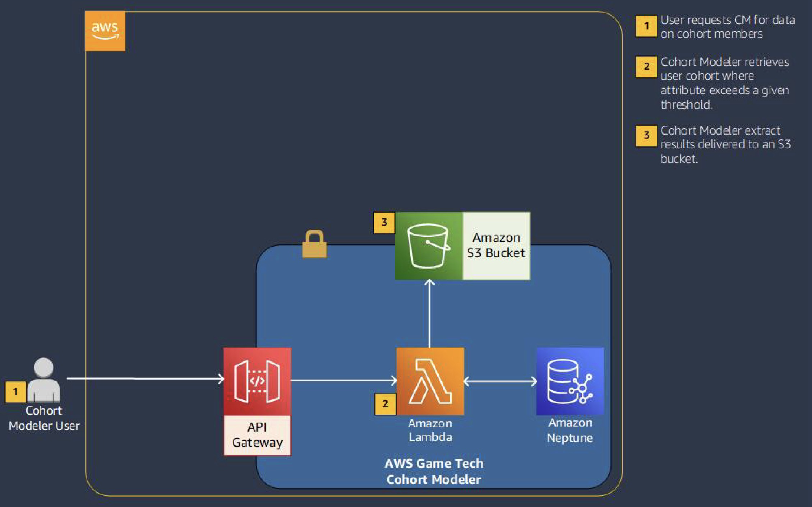
Task: Click the Amazon Lambda text label
Action: (430, 430)
